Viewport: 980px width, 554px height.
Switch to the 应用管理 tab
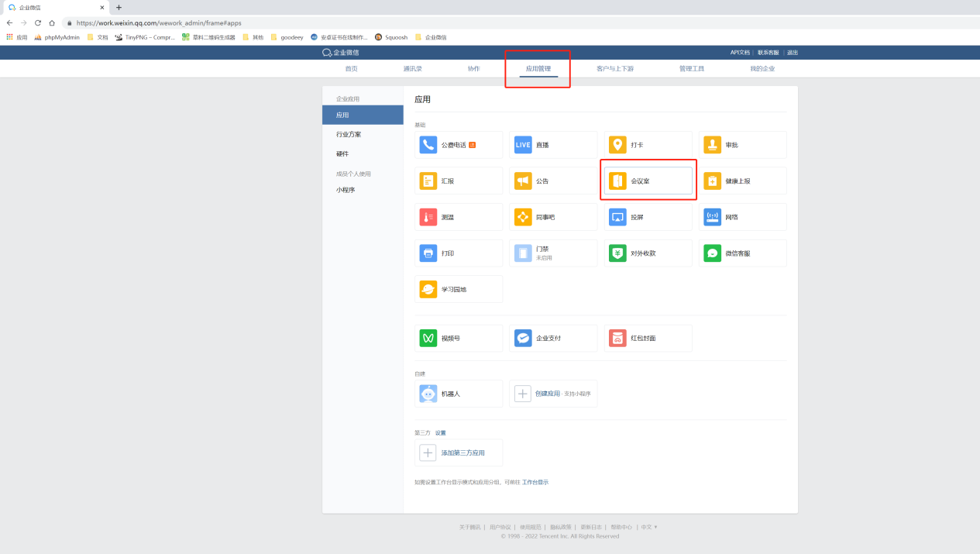pyautogui.click(x=538, y=69)
